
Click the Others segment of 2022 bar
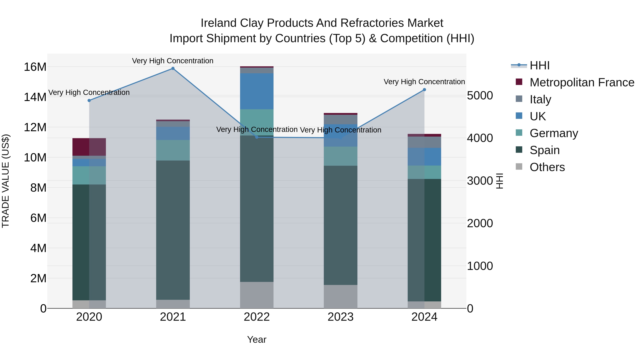(257, 295)
